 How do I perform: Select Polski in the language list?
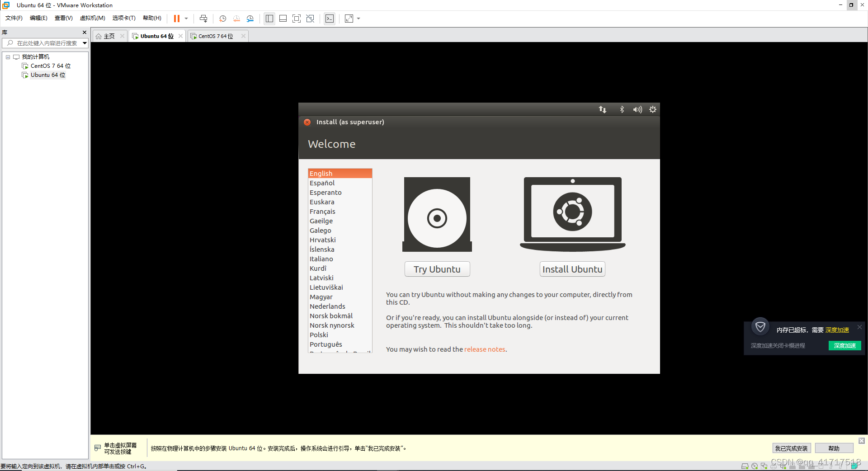(340, 335)
